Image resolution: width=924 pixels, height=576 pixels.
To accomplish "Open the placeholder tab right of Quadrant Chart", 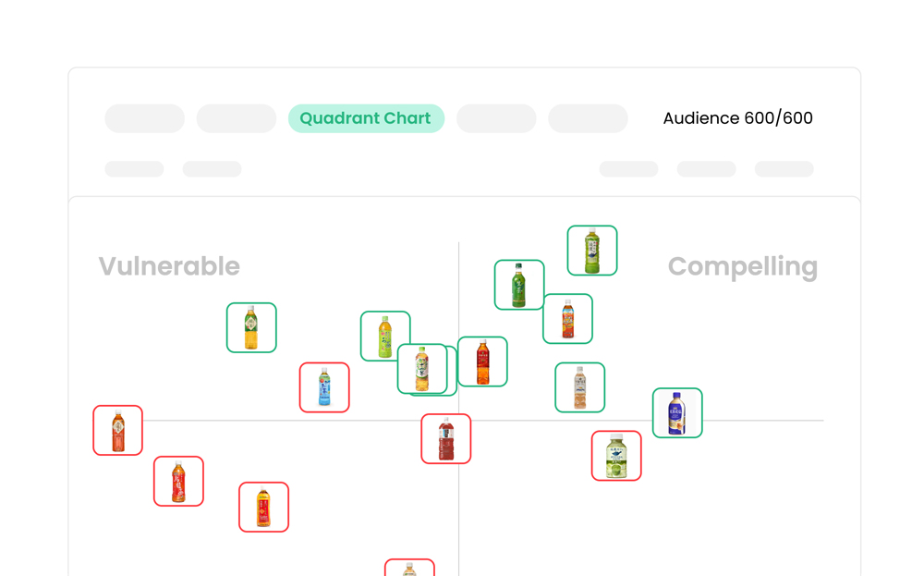I will point(496,118).
